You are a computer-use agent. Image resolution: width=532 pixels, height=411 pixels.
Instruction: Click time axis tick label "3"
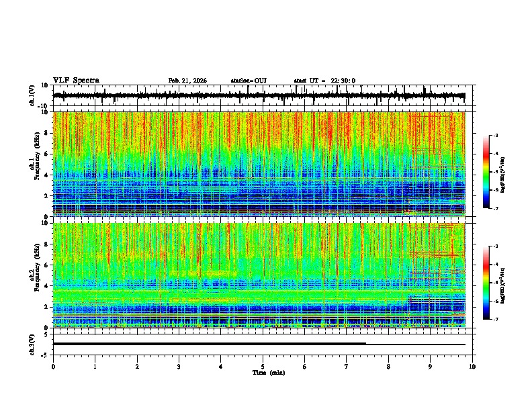pos(179,367)
